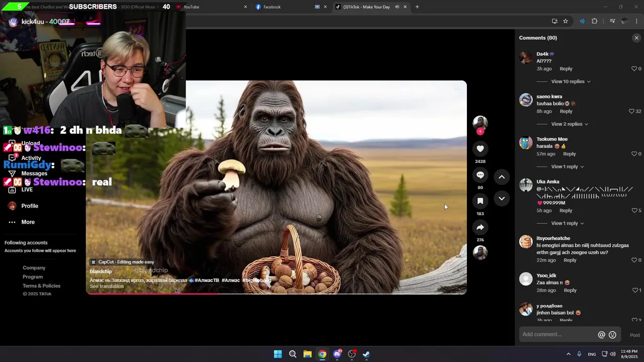This screenshot has width=644, height=362.
Task: Open the video comments bubble icon
Action: (480, 175)
